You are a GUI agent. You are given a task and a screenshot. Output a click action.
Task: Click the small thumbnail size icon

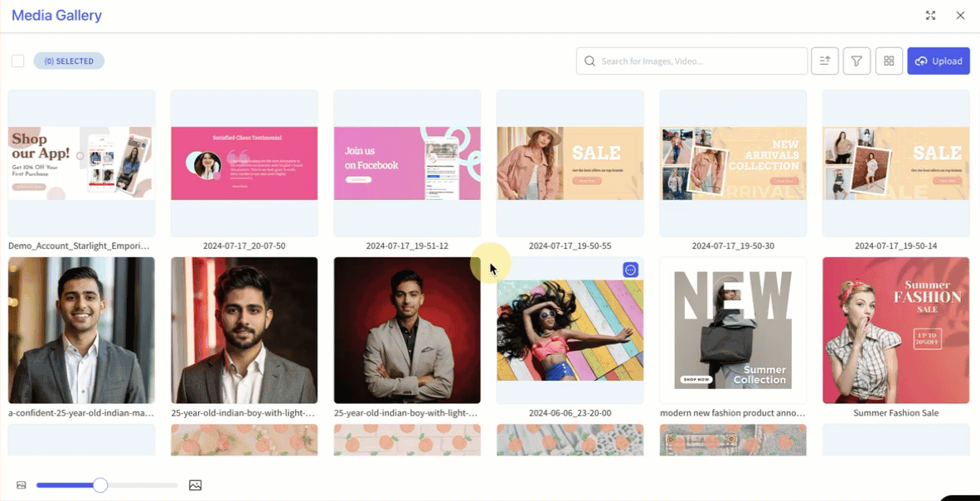coord(22,485)
